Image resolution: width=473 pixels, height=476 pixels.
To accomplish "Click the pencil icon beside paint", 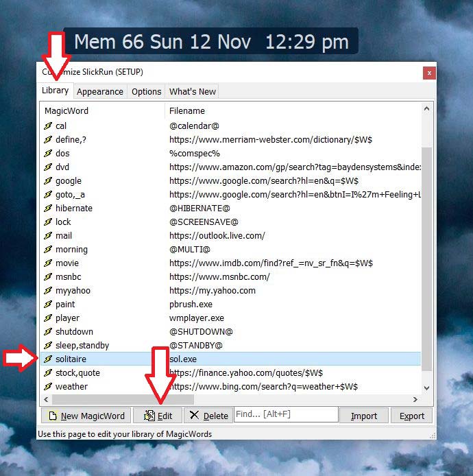I will tap(48, 305).
